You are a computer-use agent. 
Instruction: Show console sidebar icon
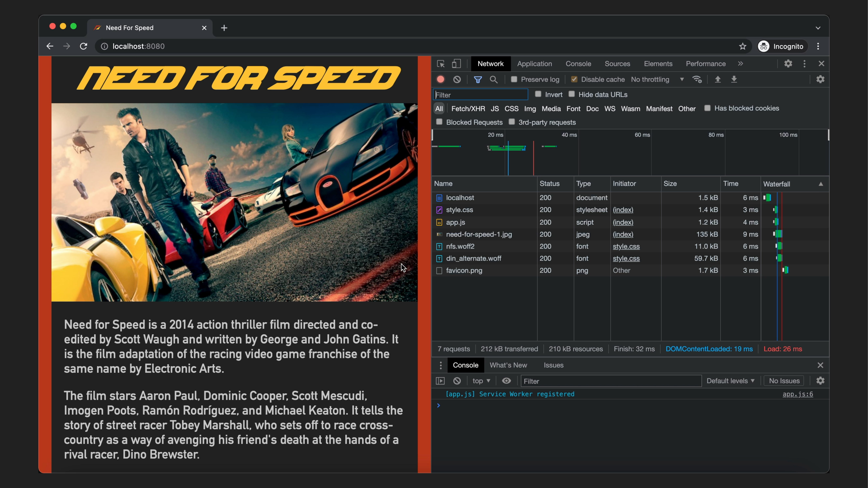(440, 381)
